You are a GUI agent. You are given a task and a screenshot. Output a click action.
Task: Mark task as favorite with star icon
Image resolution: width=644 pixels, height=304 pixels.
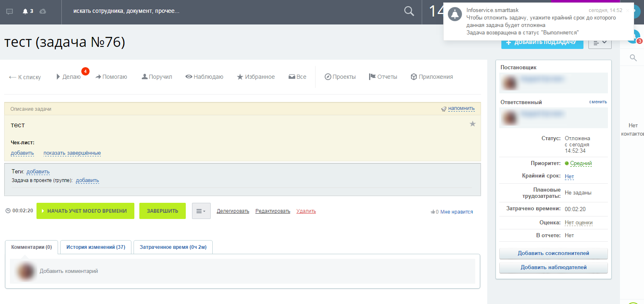[472, 124]
